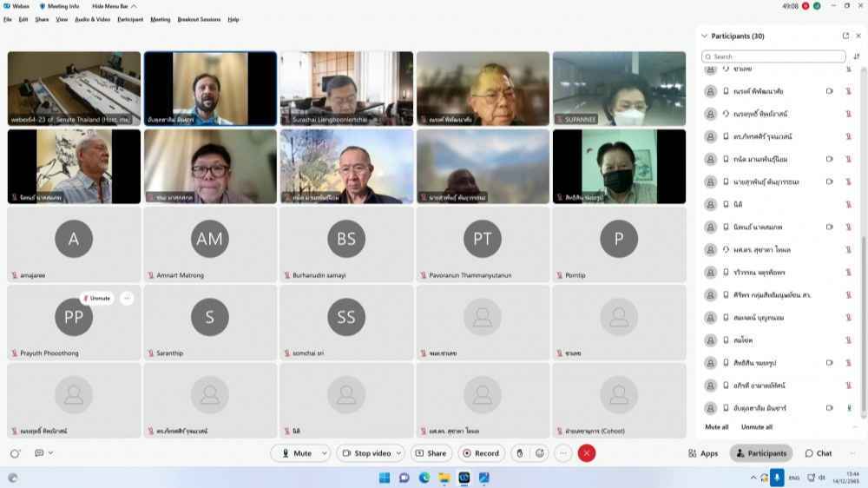Click the sort participants icon
The image size is (868, 488).
(x=857, y=56)
